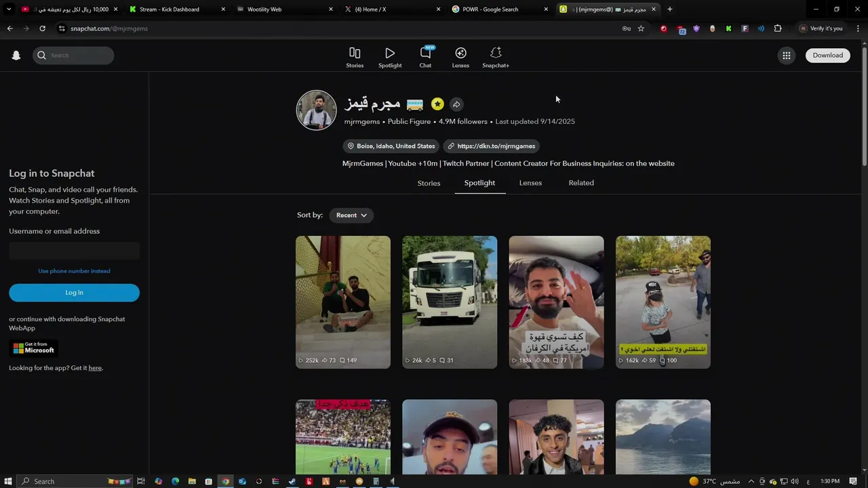Open Chrome three-dot menu
Screen dimensions: 868x488
[858, 28]
